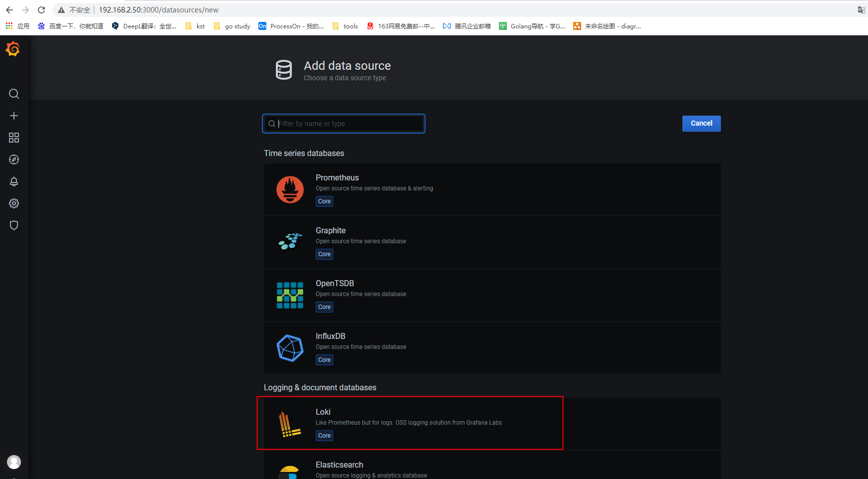
Task: Click the Core badge under Prometheus
Action: (x=324, y=201)
